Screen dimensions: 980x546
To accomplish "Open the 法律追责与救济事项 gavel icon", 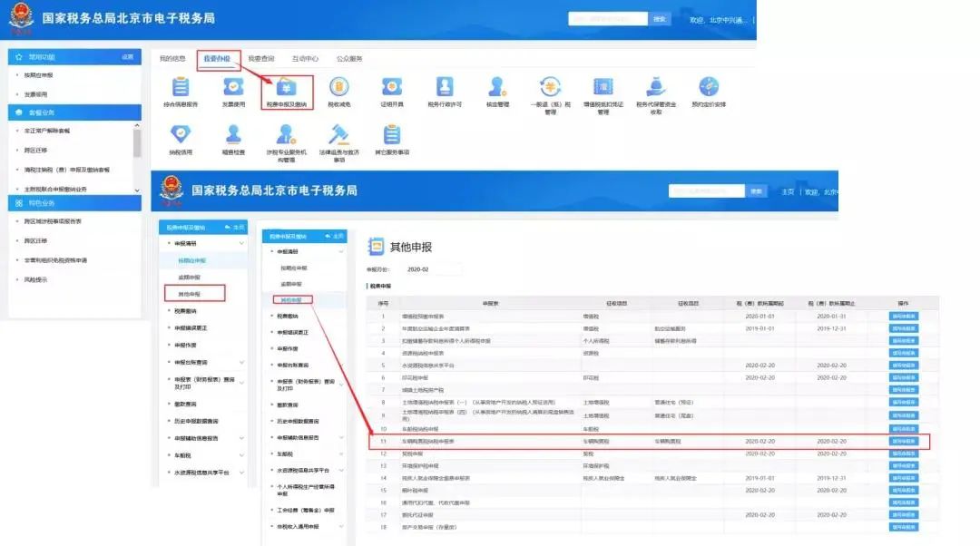I will tap(338, 134).
